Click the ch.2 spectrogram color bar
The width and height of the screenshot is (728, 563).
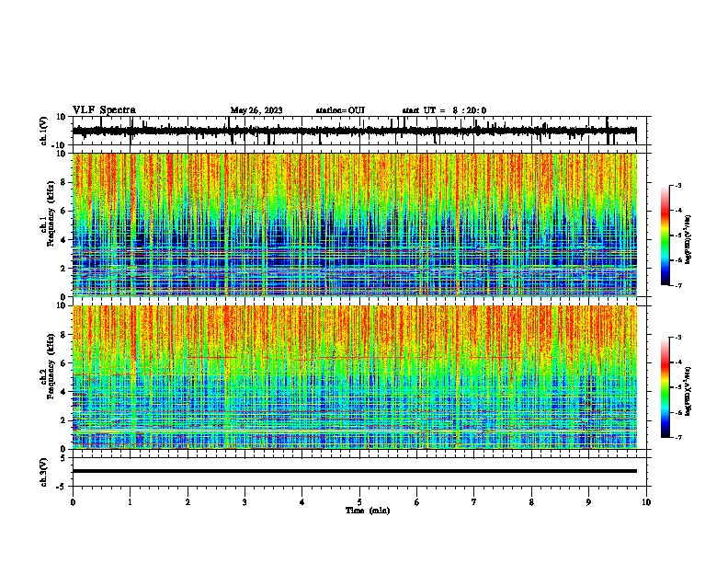pyautogui.click(x=665, y=387)
